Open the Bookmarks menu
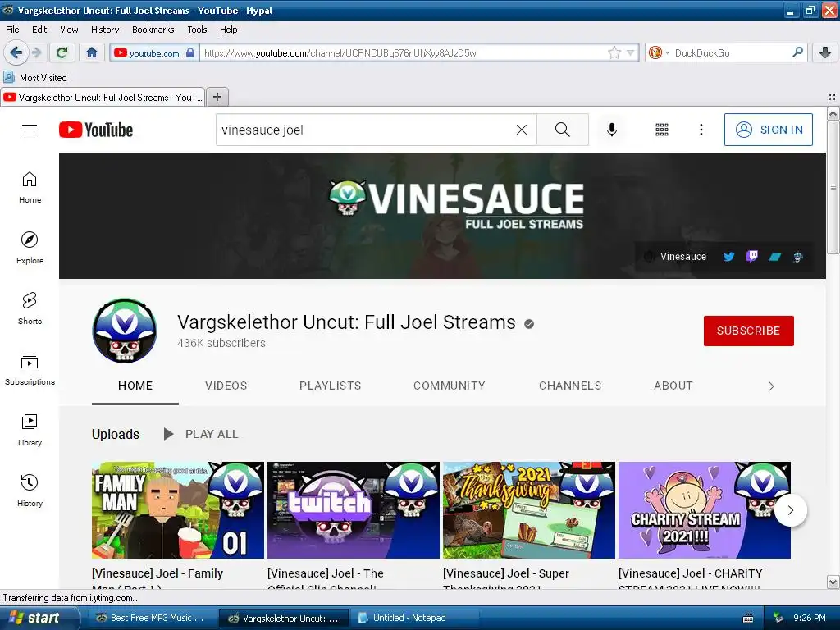 point(153,30)
